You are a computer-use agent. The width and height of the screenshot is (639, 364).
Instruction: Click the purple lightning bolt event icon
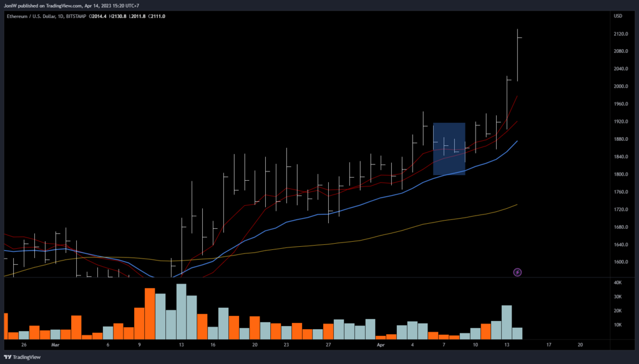(517, 272)
